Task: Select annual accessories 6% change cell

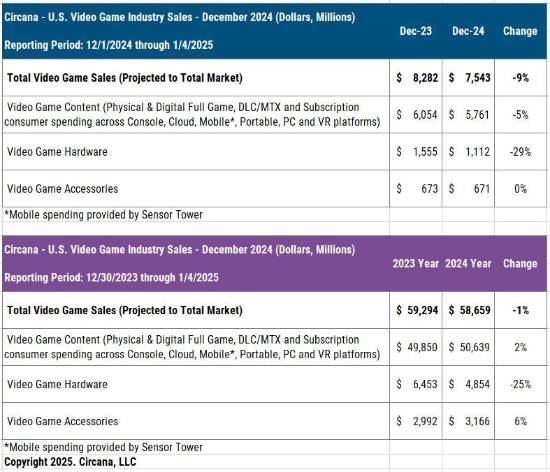Action: [521, 421]
